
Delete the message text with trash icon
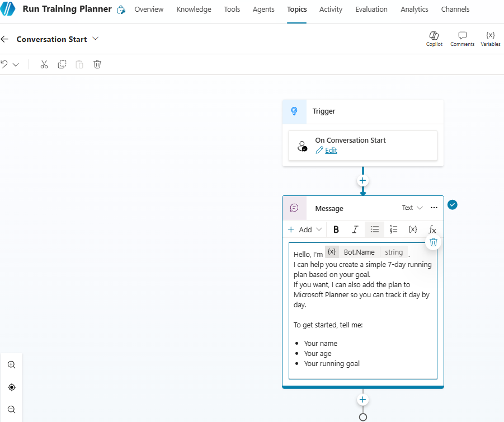click(433, 242)
